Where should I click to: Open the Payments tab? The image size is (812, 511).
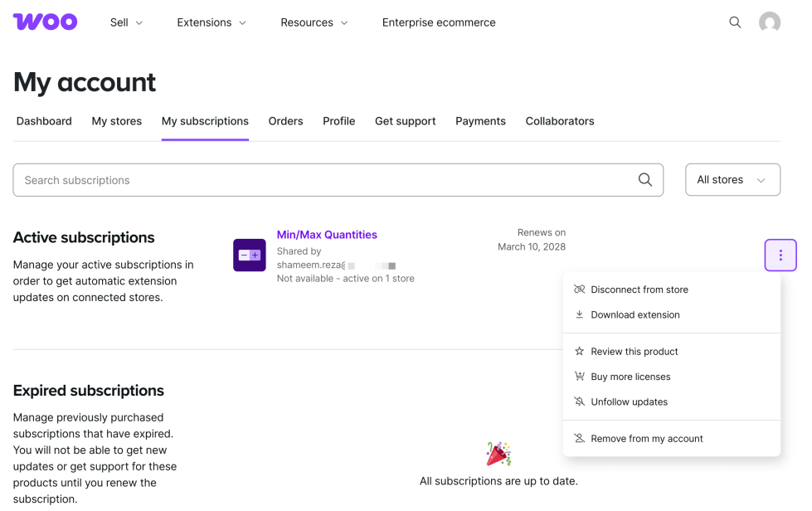480,121
